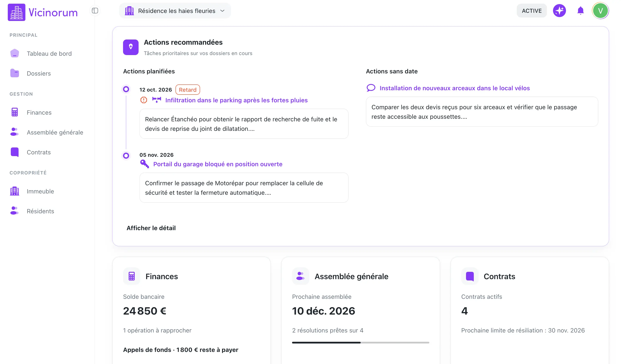Open Portail du garage bloqué link

[x=218, y=164]
